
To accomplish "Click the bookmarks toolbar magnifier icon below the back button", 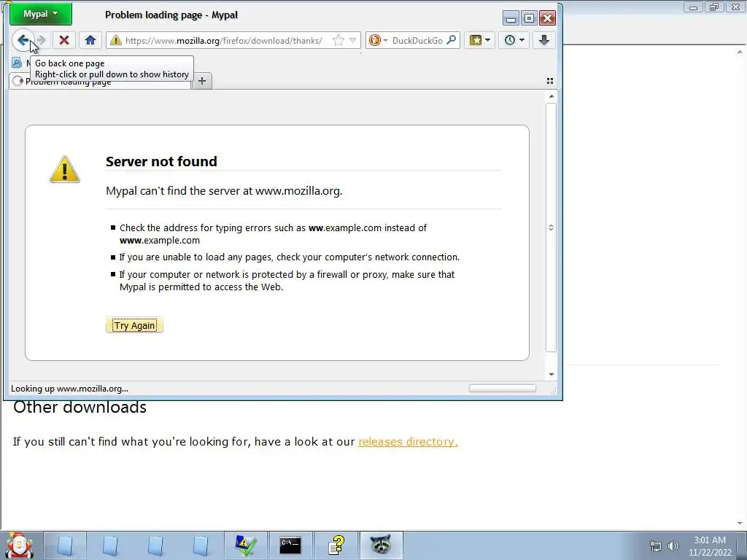I will (17, 63).
